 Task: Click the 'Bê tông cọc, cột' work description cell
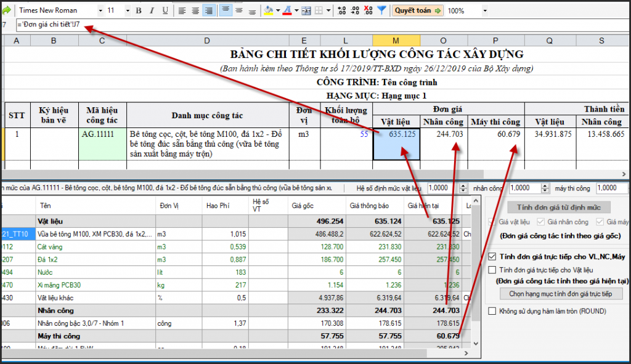coord(208,144)
